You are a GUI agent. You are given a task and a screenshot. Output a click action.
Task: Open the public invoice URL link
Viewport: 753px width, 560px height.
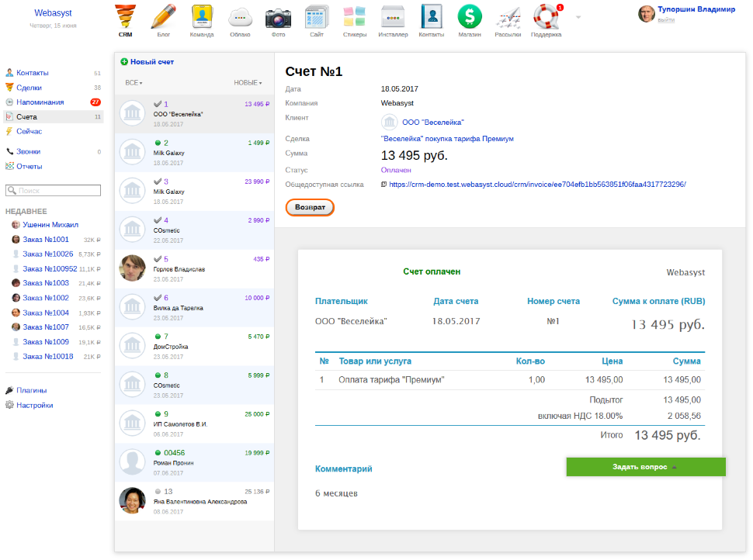coord(537,185)
